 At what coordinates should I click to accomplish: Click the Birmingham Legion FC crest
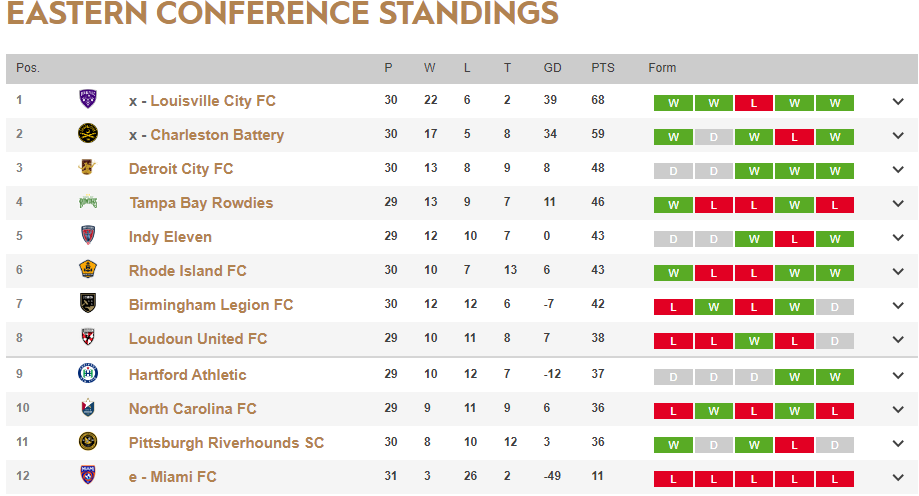pyautogui.click(x=88, y=304)
